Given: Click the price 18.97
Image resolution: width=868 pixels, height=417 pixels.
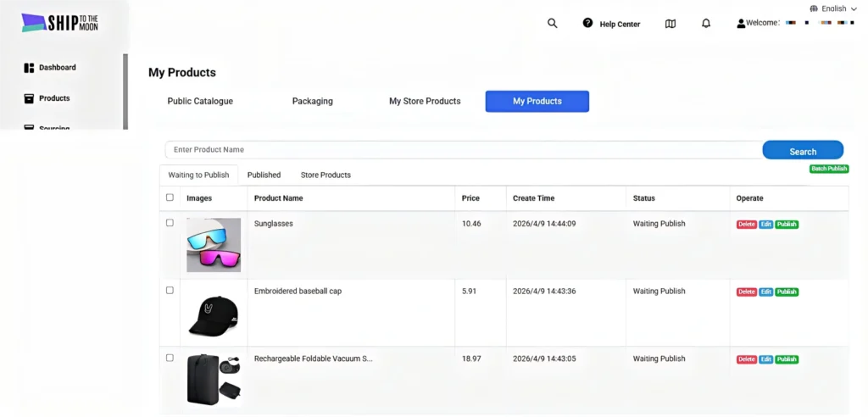Looking at the screenshot, I should [471, 359].
